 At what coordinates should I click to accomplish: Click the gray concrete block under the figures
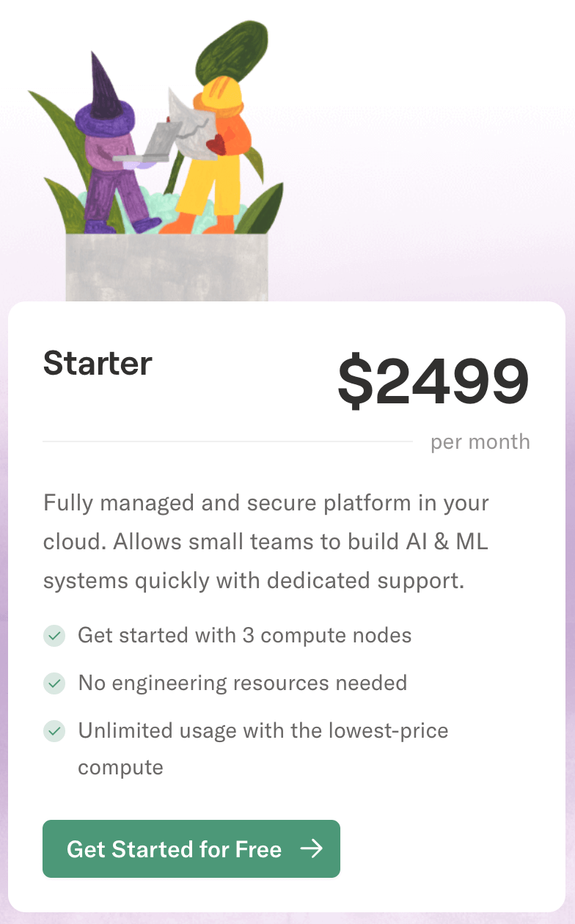click(166, 268)
